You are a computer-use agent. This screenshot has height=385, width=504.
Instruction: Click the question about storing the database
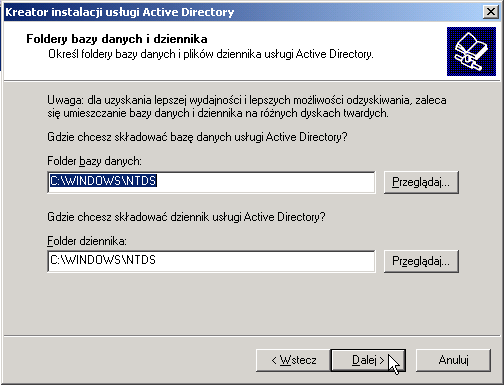coord(197,137)
